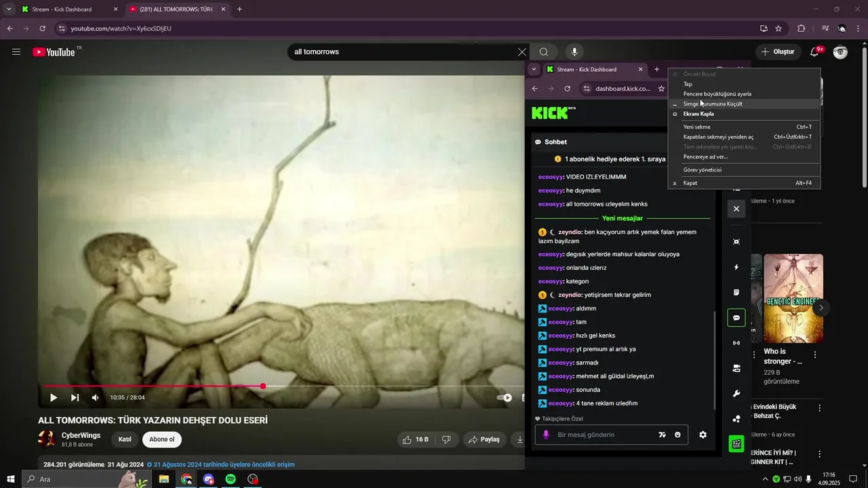
Task: Open YouTube notifications bell
Action: pyautogui.click(x=814, y=52)
